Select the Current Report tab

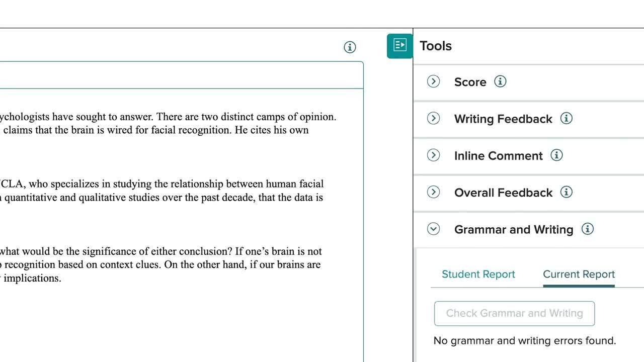pyautogui.click(x=579, y=274)
